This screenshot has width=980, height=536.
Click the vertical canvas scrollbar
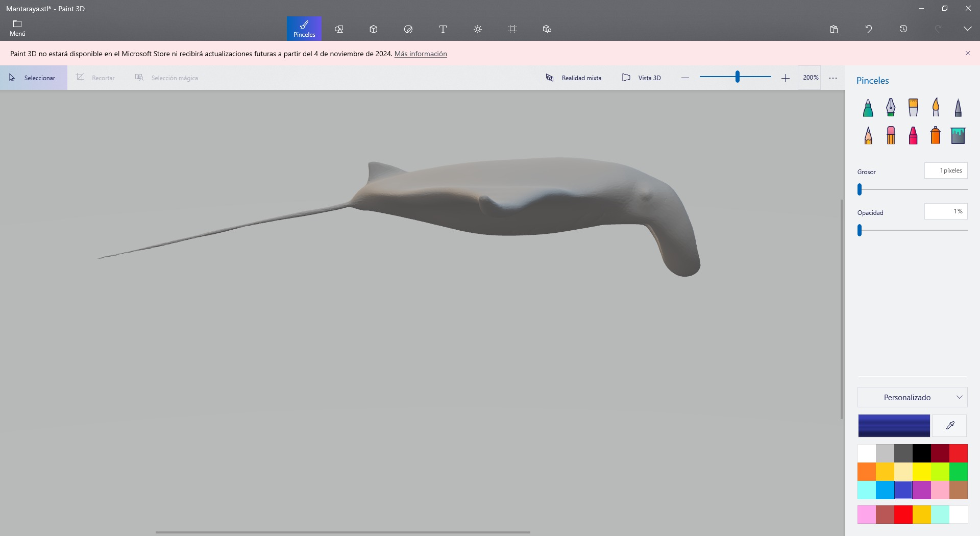click(x=842, y=309)
